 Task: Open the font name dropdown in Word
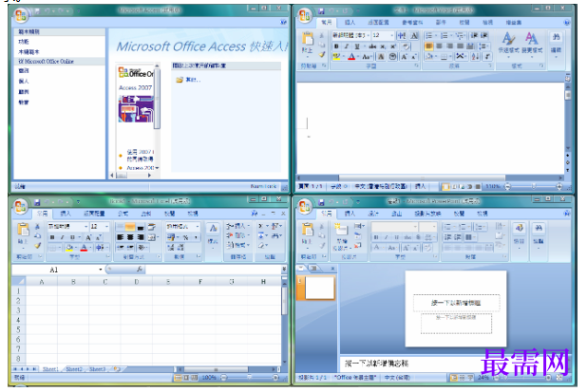tap(368, 35)
